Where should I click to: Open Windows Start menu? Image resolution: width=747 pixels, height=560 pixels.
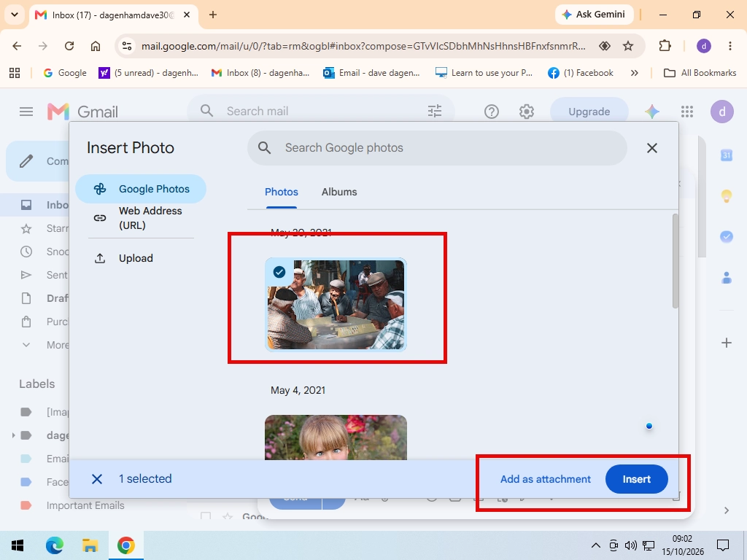[18, 545]
